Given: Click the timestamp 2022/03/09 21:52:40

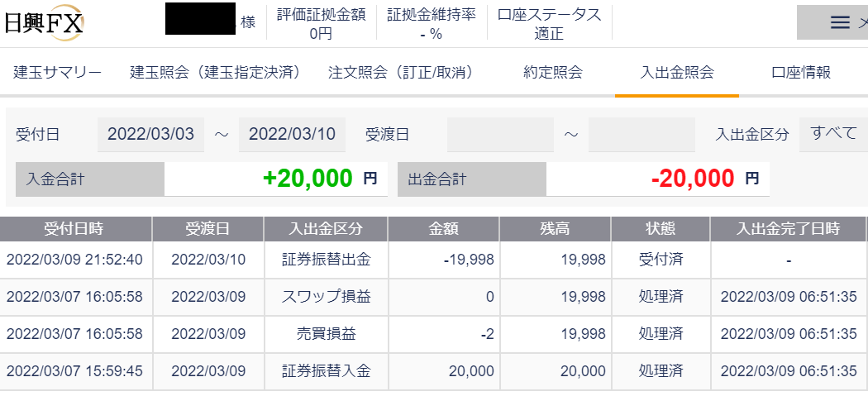Looking at the screenshot, I should pos(74,260).
